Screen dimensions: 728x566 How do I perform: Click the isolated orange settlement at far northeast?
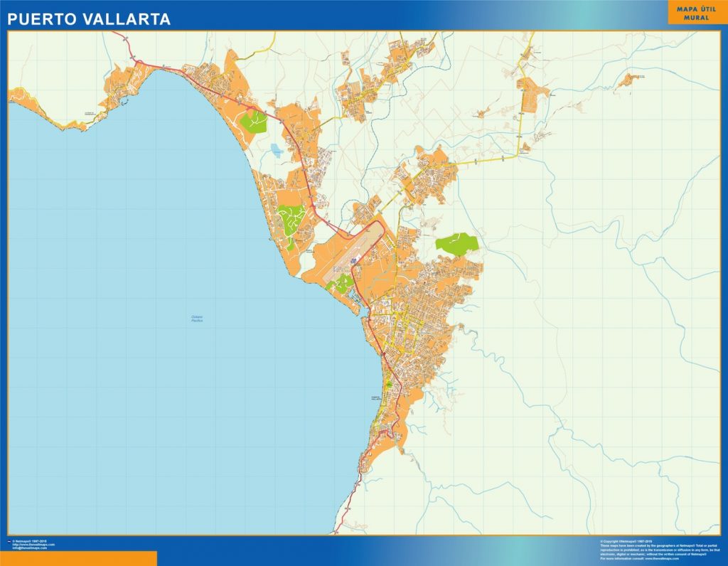click(628, 80)
